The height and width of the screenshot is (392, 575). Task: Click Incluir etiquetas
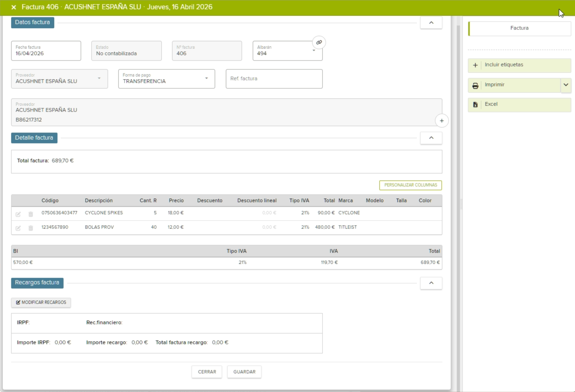(x=520, y=65)
